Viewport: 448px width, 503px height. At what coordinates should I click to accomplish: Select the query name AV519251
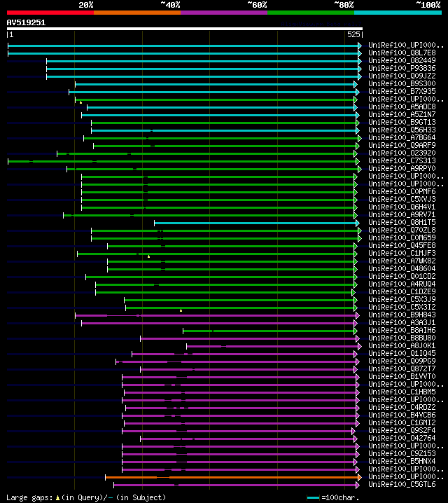27,23
